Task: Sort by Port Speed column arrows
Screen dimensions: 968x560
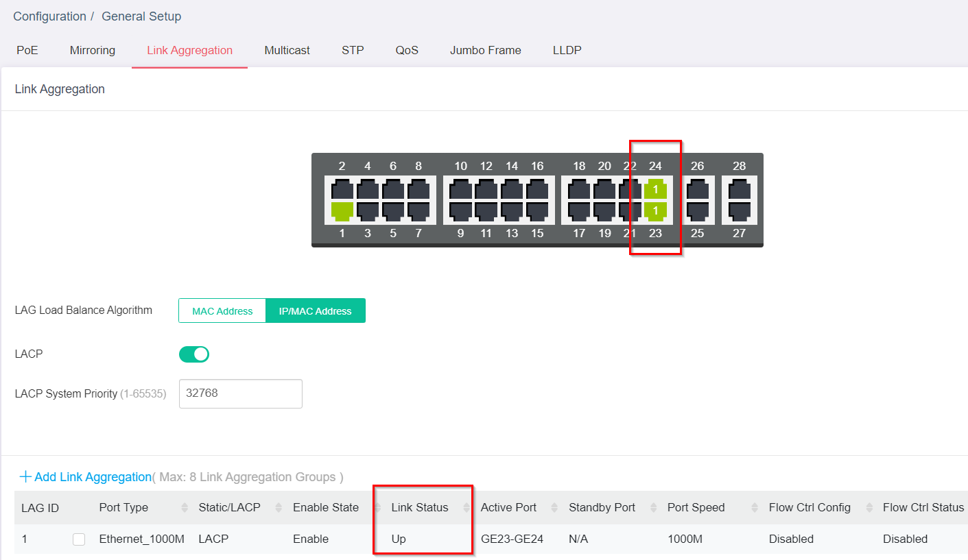Action: click(755, 508)
